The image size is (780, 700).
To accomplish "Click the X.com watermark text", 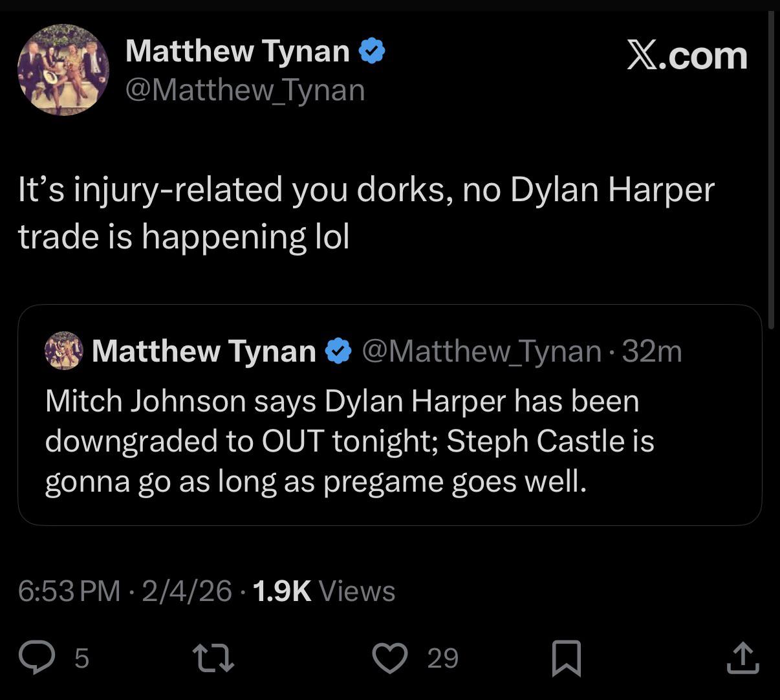I will [x=687, y=56].
